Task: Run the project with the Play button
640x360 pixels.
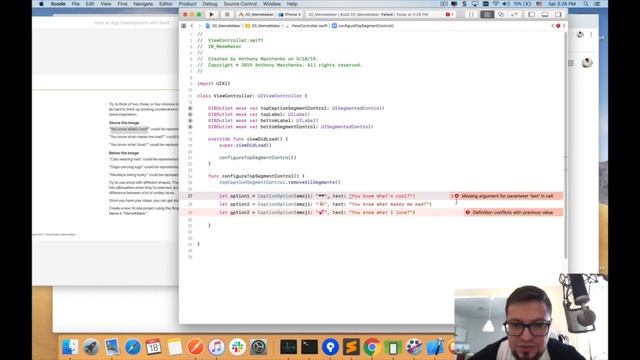Action: pyautogui.click(x=211, y=14)
